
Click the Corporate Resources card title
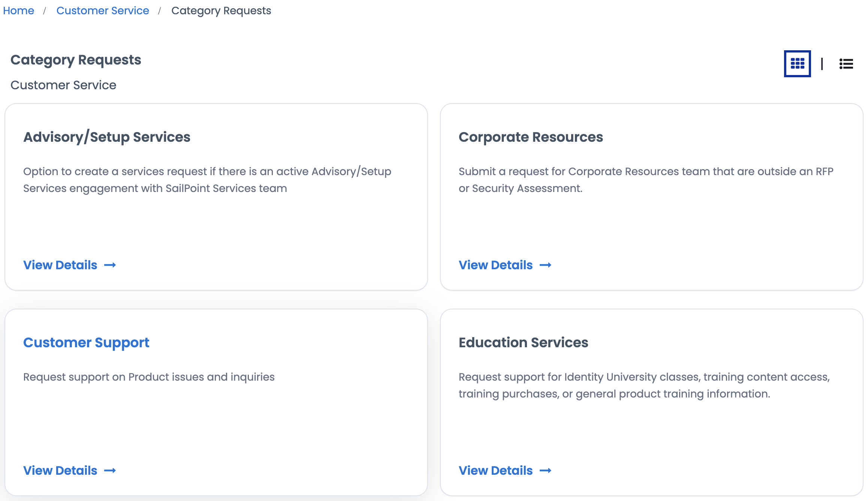point(531,137)
